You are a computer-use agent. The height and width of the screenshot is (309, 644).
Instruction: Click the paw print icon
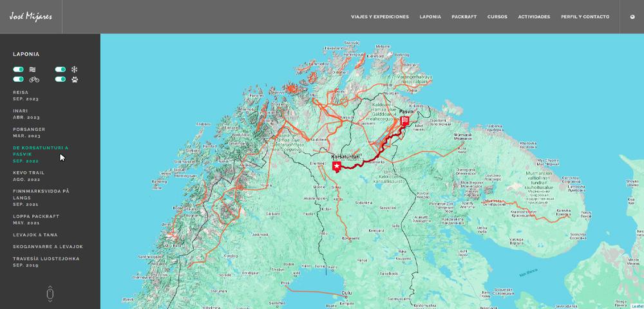74,79
